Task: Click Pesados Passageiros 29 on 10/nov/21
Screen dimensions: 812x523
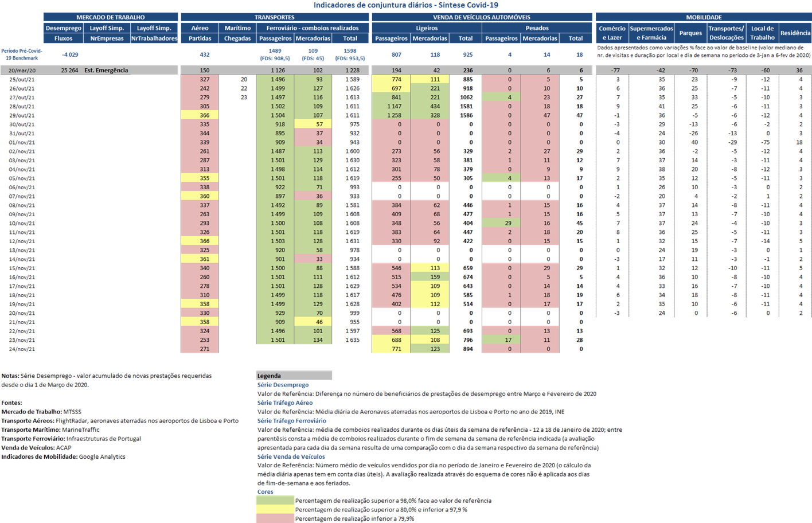Action: (501, 223)
